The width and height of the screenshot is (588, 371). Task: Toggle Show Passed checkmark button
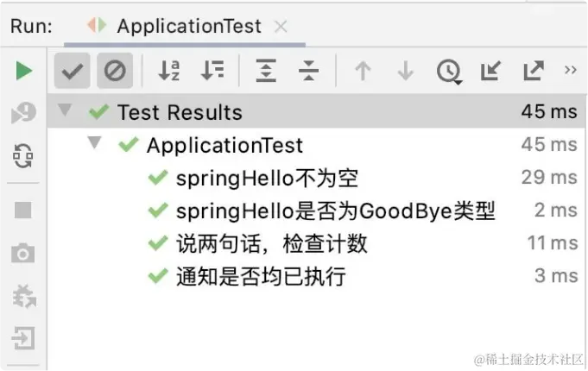coord(73,72)
